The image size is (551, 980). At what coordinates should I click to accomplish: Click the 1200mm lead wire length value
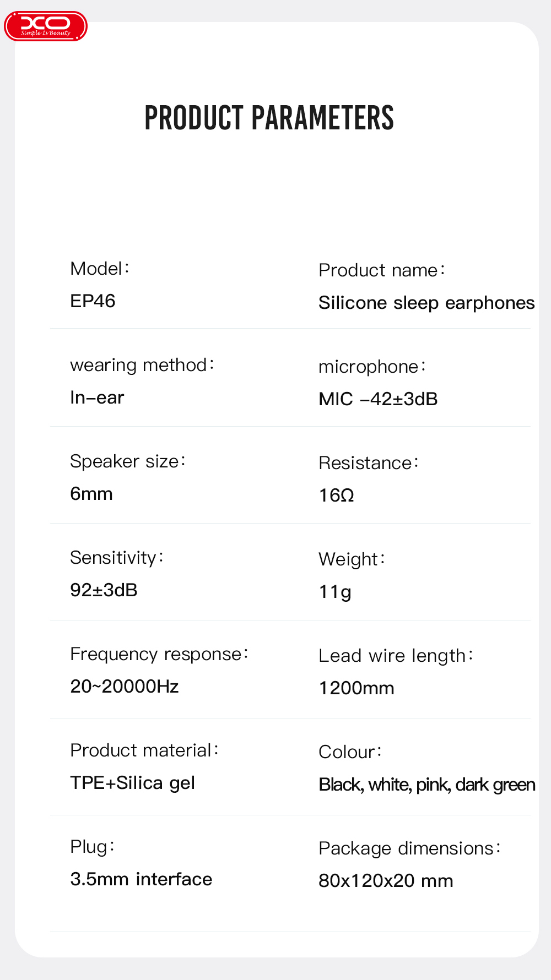(356, 688)
